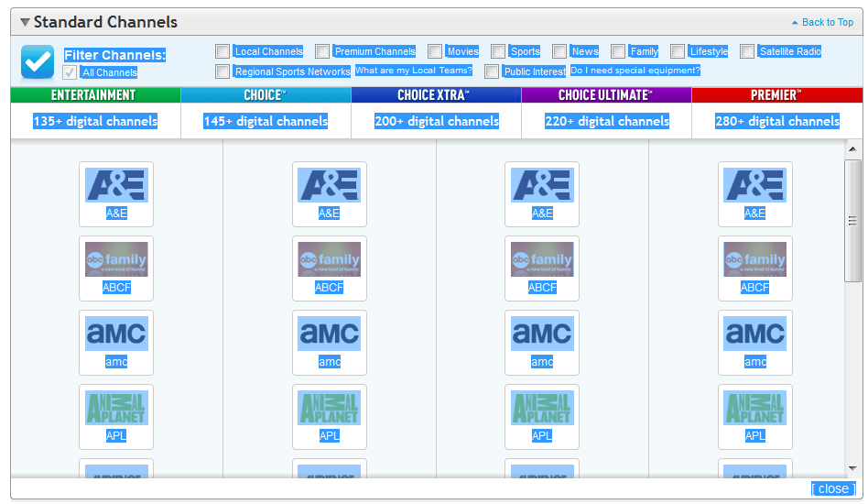Select ABC Family logo in the second column

point(330,259)
